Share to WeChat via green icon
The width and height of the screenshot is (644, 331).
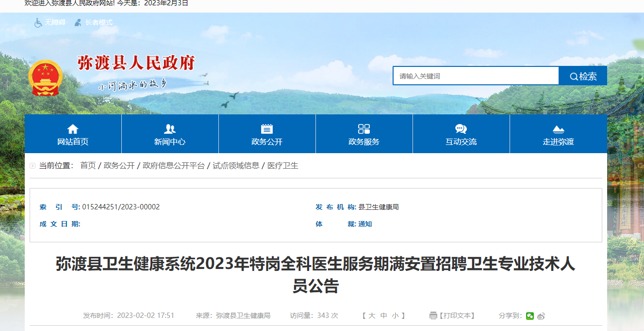pyautogui.click(x=530, y=315)
